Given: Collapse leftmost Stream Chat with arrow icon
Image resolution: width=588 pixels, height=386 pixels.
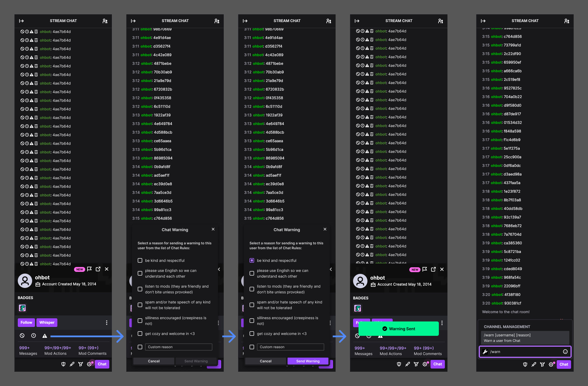Looking at the screenshot, I should click(22, 21).
